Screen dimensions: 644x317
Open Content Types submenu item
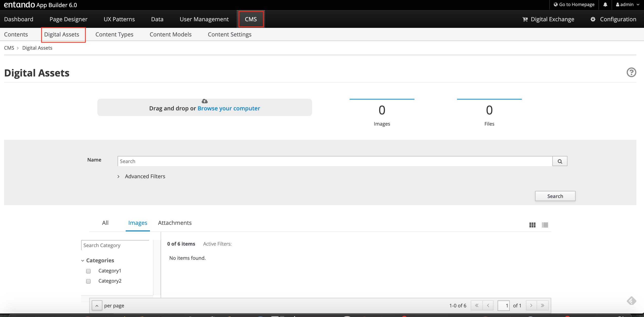[x=114, y=34]
